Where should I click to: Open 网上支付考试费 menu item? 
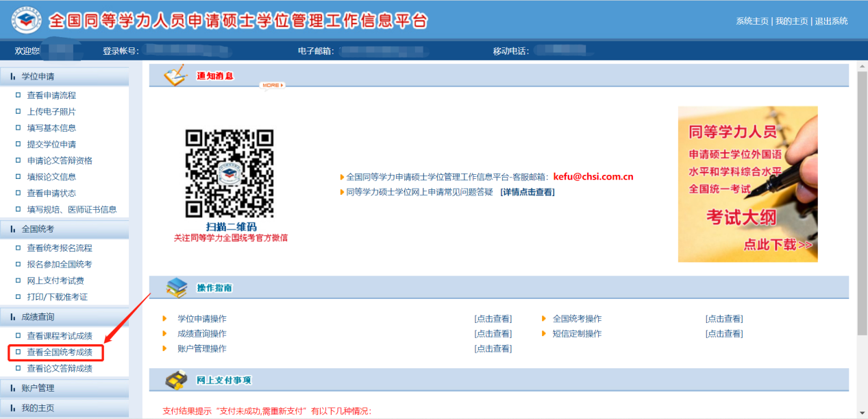click(x=55, y=281)
